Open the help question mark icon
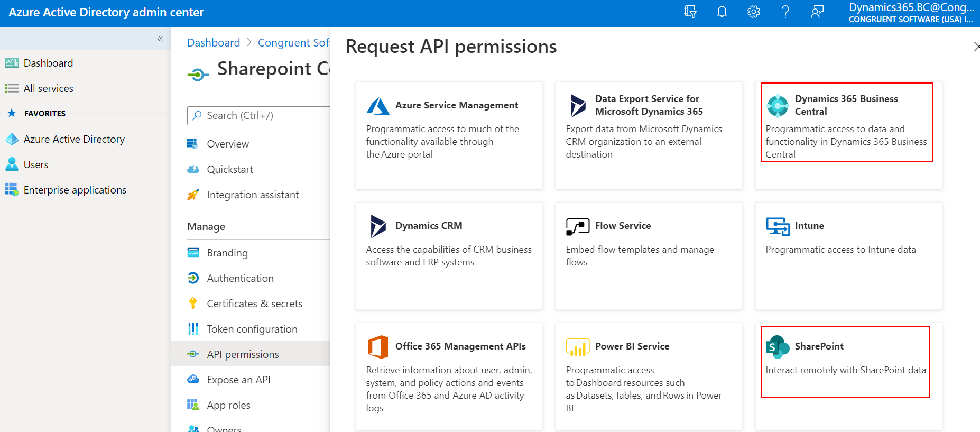Screen dimensions: 980x432 pos(785,12)
